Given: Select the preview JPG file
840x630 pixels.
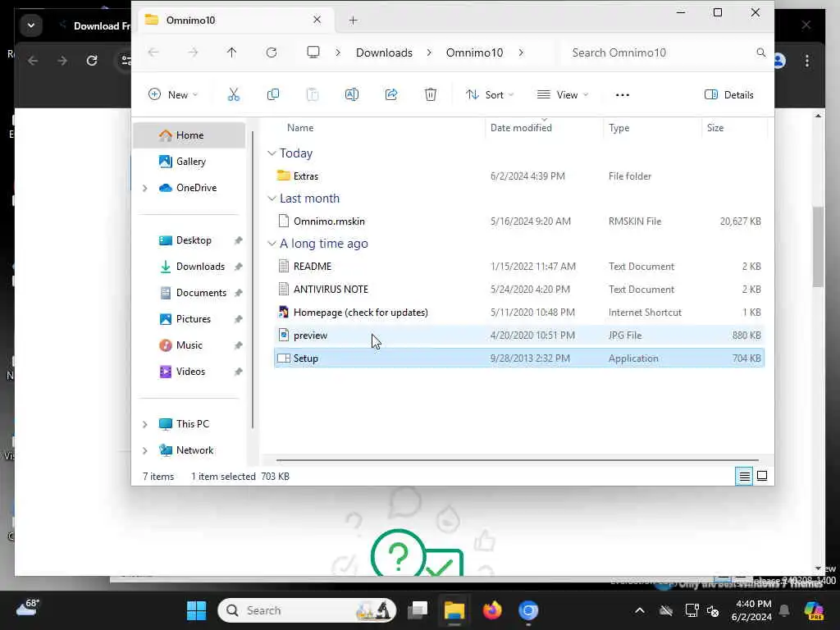Looking at the screenshot, I should (x=519, y=336).
